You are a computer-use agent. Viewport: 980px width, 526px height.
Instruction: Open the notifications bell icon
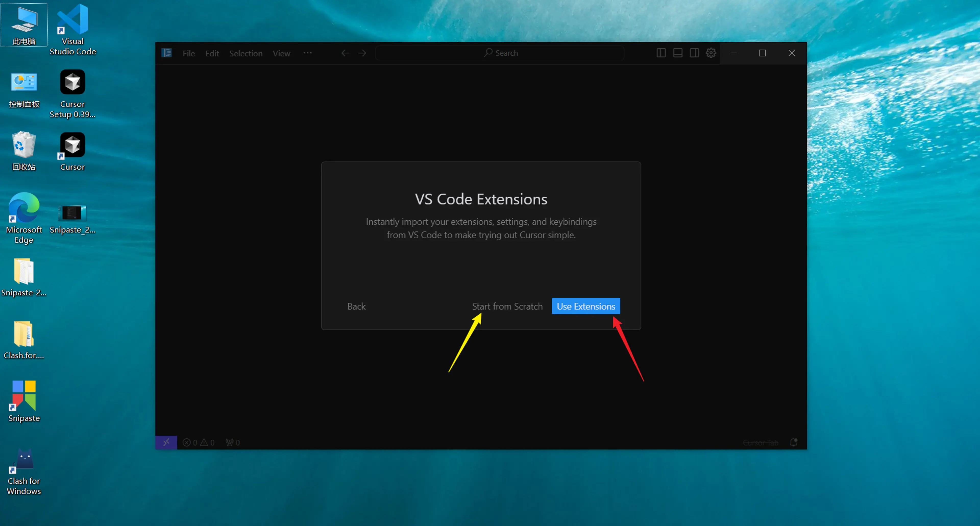click(794, 442)
